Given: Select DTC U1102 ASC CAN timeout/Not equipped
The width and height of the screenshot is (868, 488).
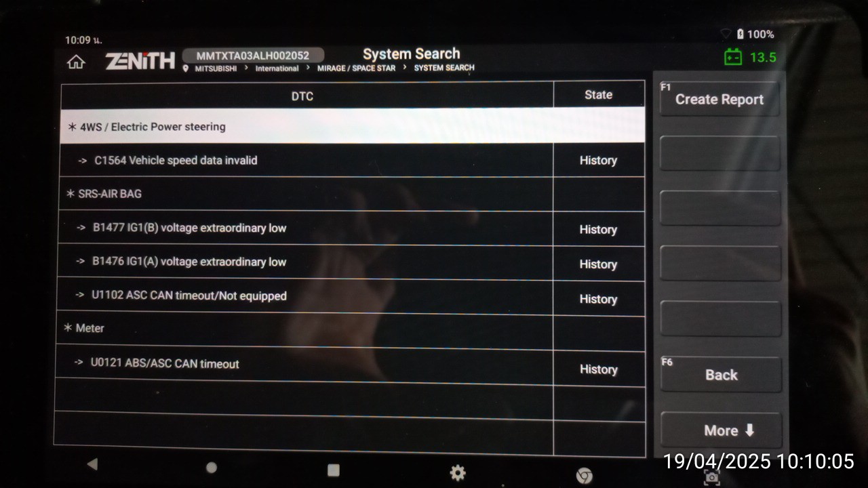Looking at the screenshot, I should 305,296.
